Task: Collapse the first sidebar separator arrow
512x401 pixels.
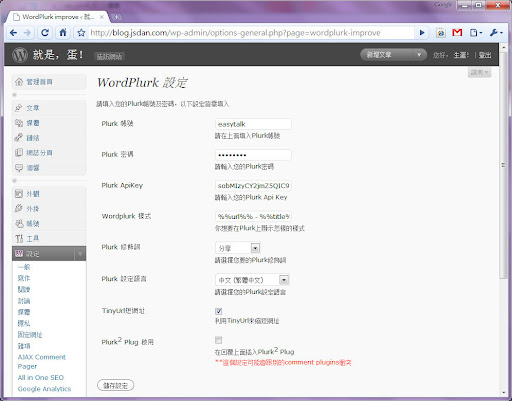Action: 15,95
